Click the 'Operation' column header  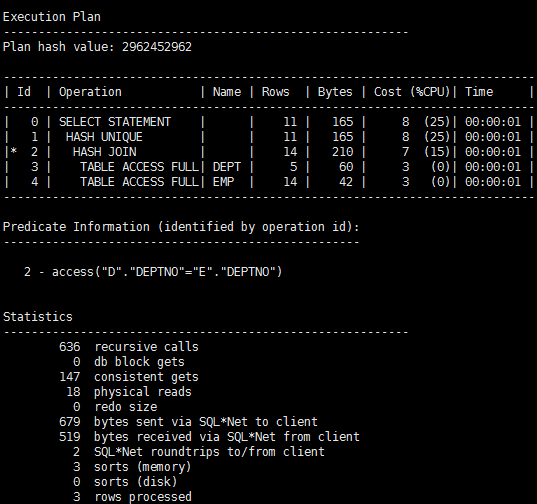(90, 92)
